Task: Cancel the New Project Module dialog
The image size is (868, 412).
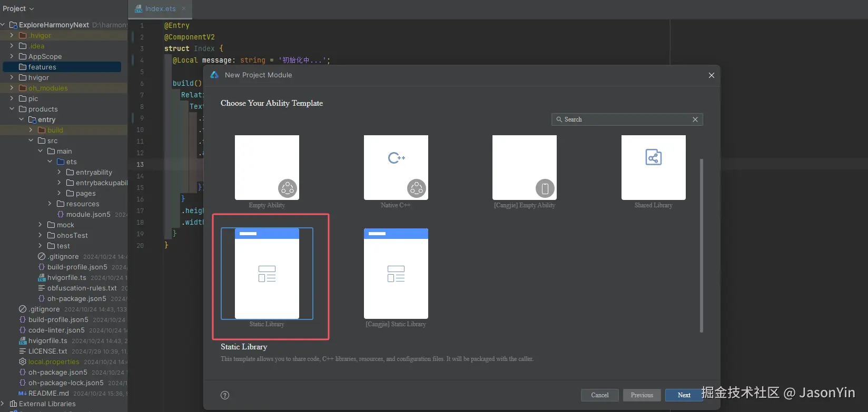Action: (600, 395)
